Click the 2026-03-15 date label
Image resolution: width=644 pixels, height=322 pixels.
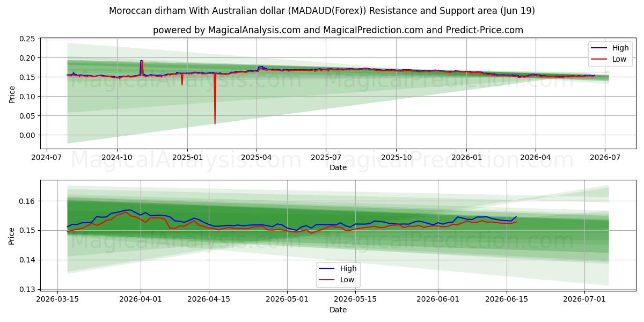58,299
